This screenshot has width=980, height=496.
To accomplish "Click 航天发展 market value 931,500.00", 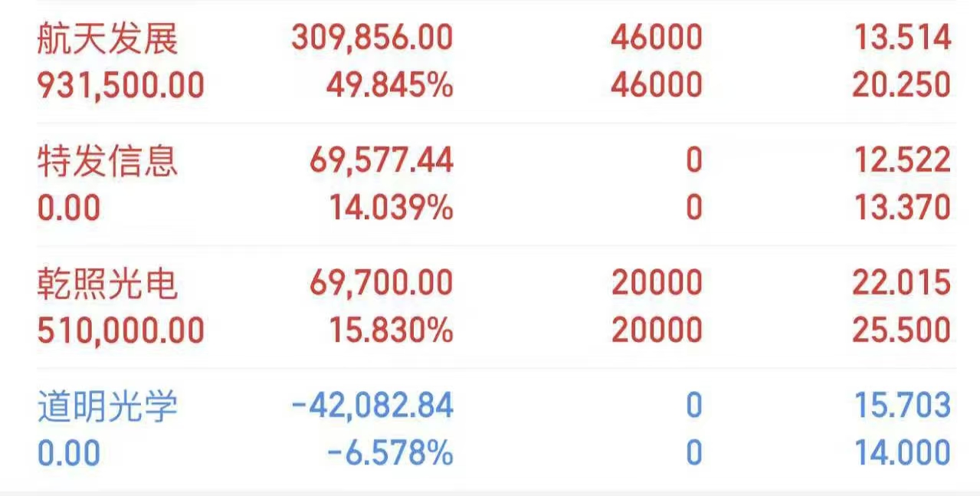I will [x=121, y=85].
